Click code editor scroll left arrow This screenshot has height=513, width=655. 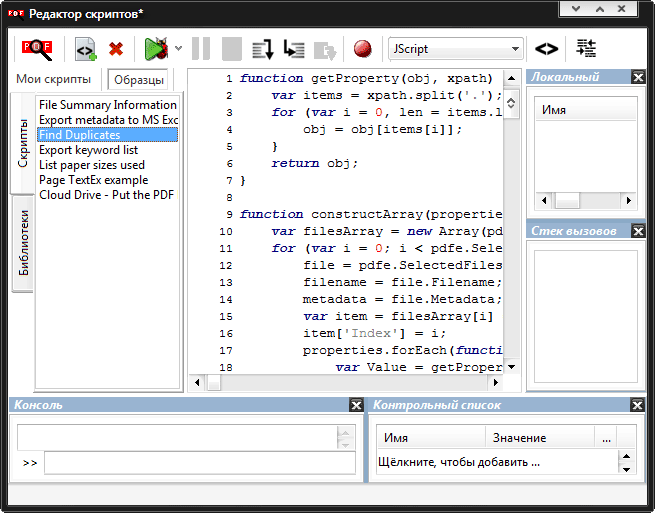click(197, 382)
